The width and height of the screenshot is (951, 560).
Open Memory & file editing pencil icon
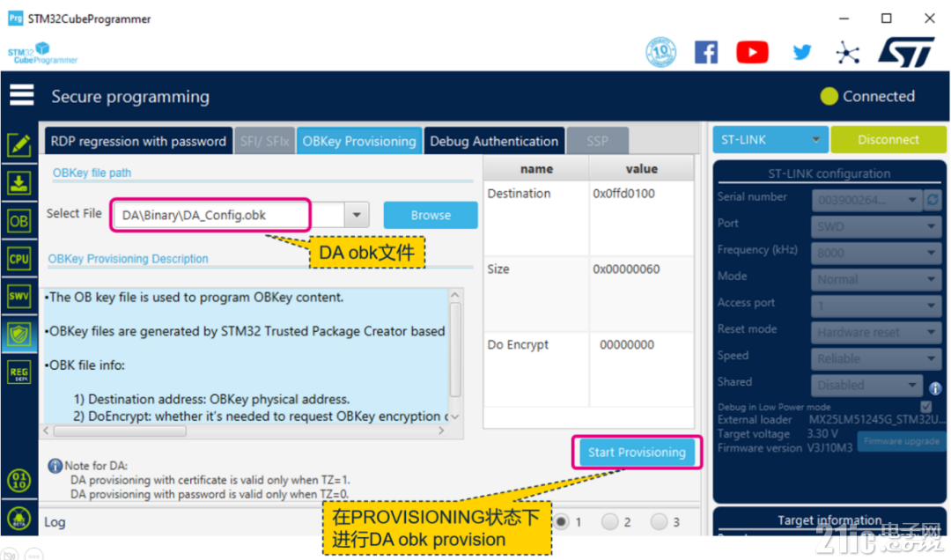click(18, 144)
